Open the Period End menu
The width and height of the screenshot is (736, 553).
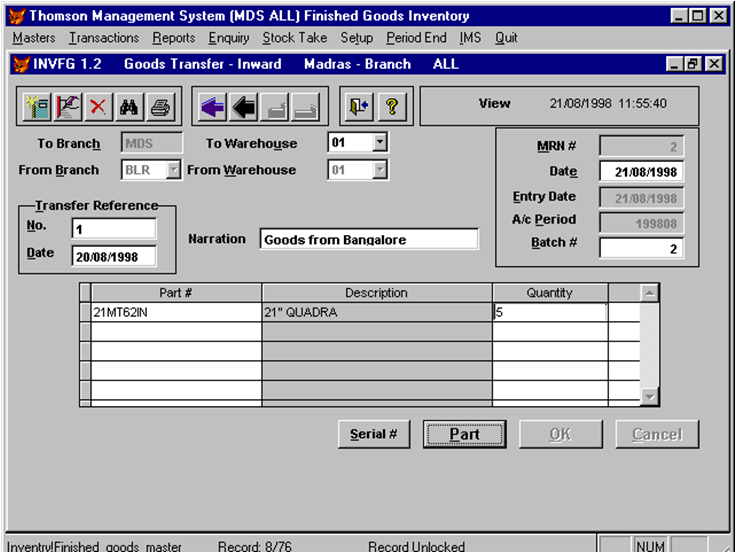(416, 38)
